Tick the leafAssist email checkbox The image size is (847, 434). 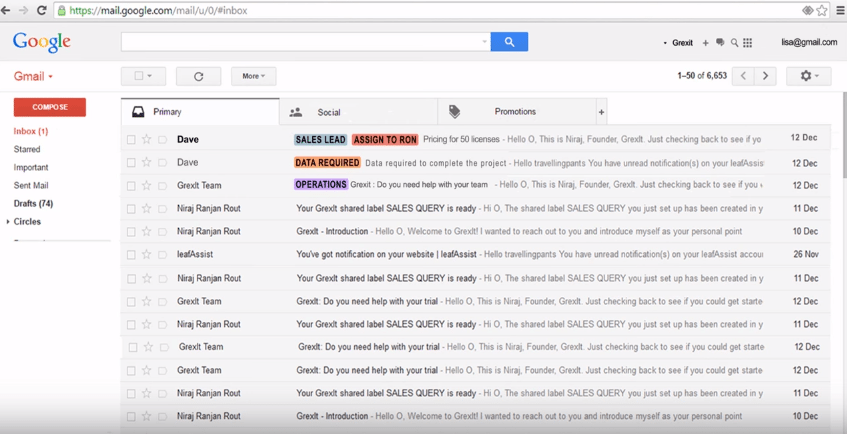click(131, 255)
